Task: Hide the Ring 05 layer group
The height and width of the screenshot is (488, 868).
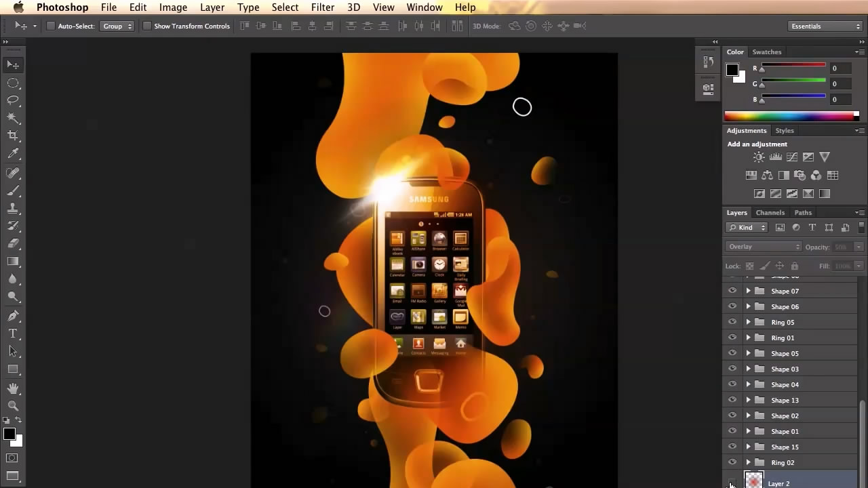Action: pos(732,322)
